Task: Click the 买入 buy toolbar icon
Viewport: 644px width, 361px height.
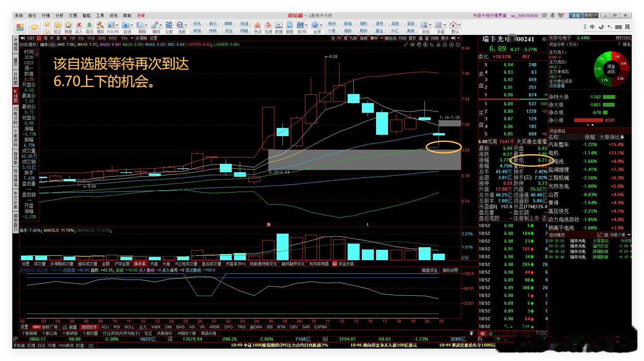Action: point(79,26)
